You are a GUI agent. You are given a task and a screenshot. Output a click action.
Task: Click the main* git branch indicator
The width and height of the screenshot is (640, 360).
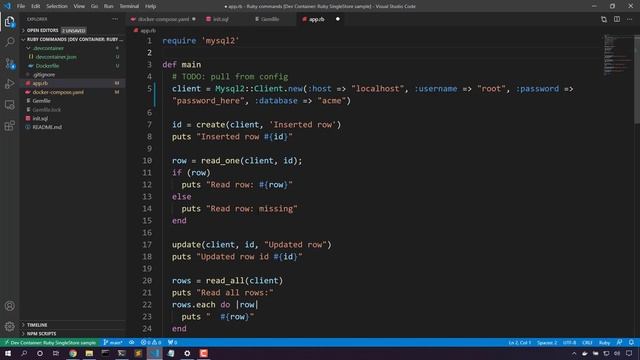[113, 342]
